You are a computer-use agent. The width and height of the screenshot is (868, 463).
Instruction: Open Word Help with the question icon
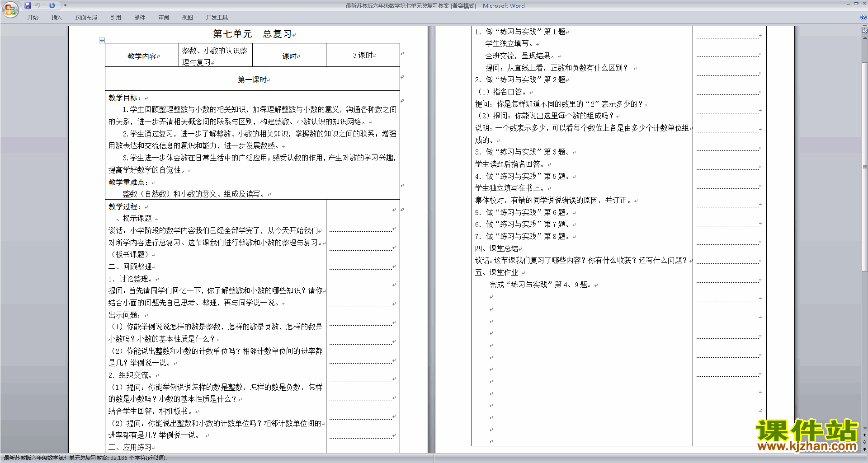[x=863, y=17]
